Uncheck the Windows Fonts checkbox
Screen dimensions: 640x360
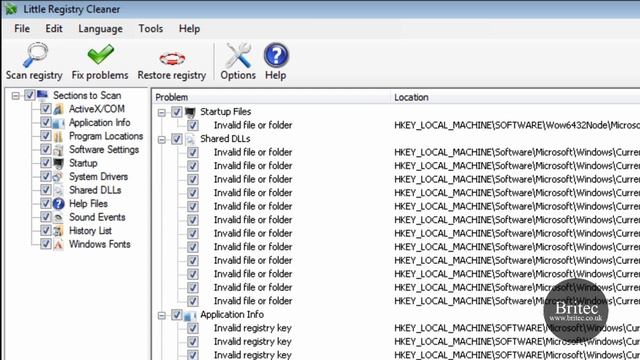[x=46, y=244]
